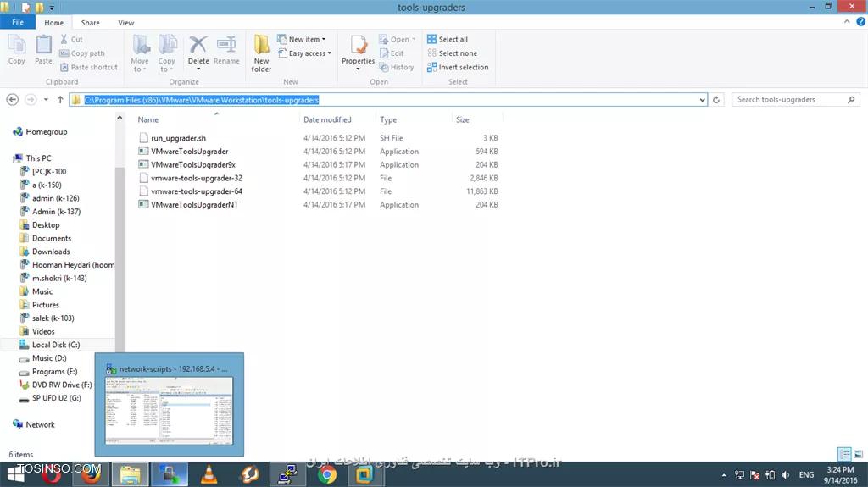Open the File menu tab
This screenshot has width=868, height=487.
(18, 22)
